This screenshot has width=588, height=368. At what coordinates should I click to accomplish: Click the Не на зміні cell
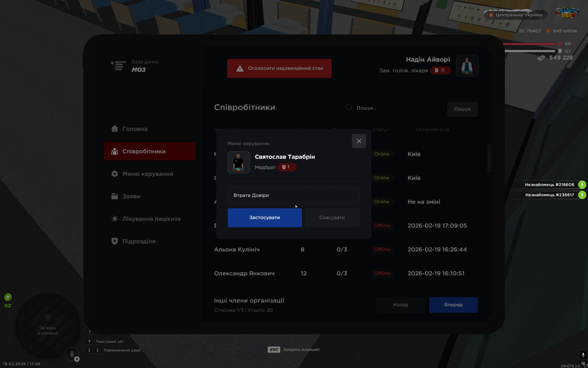[x=424, y=201]
